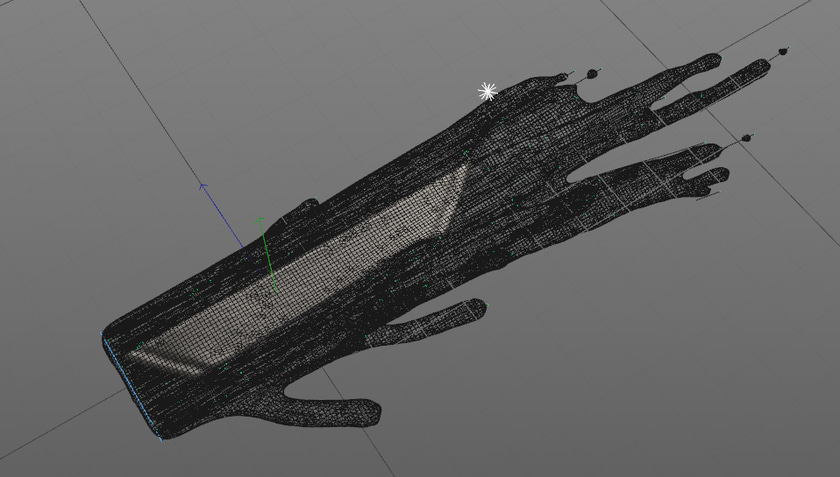Click the bottom corner of the wrist opening
Image resolution: width=840 pixels, height=477 pixels.
(162, 436)
